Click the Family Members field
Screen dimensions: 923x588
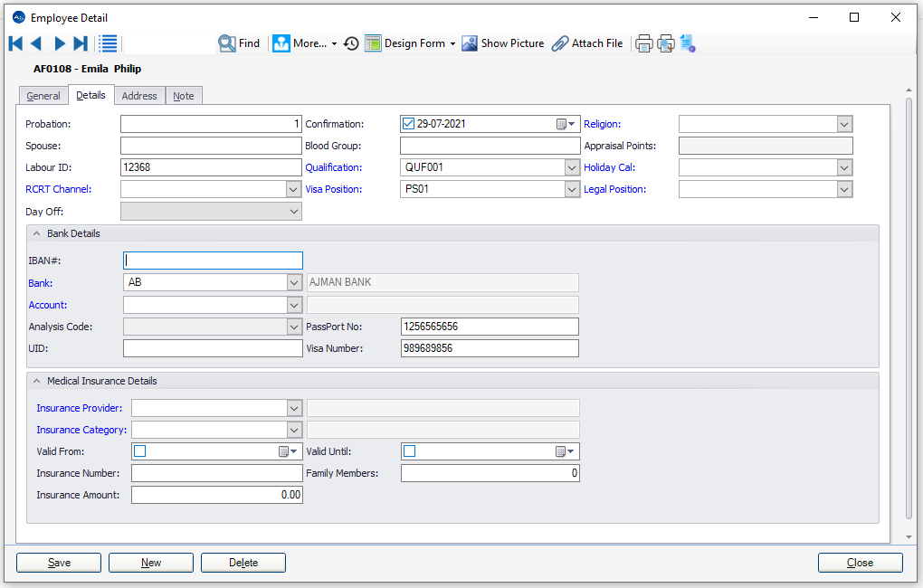coord(490,473)
